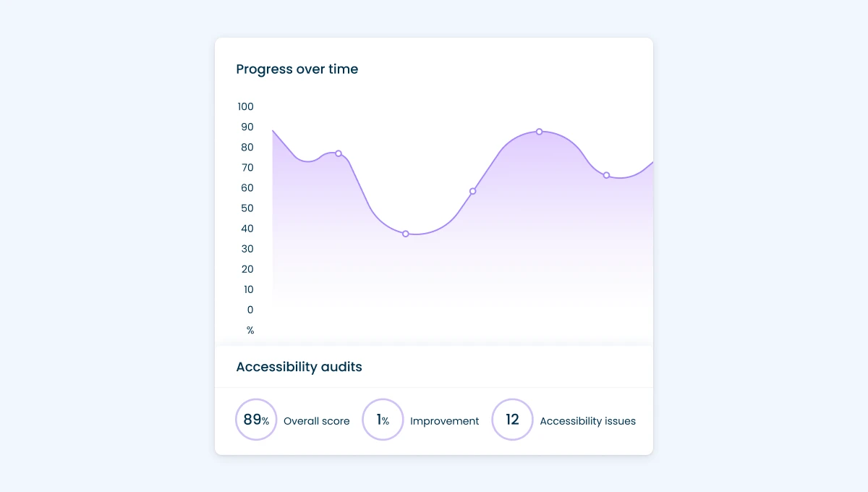Click the lowest data point near 40
The image size is (868, 492).
[406, 233]
